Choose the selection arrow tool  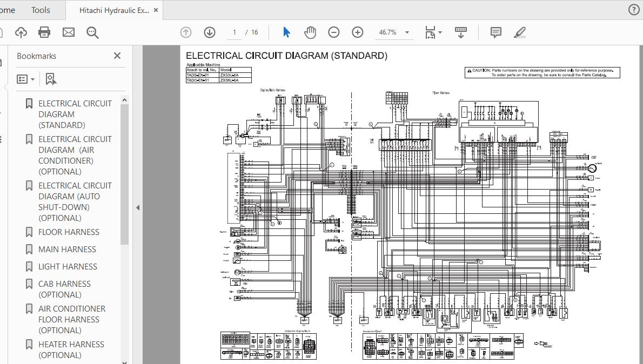point(286,32)
